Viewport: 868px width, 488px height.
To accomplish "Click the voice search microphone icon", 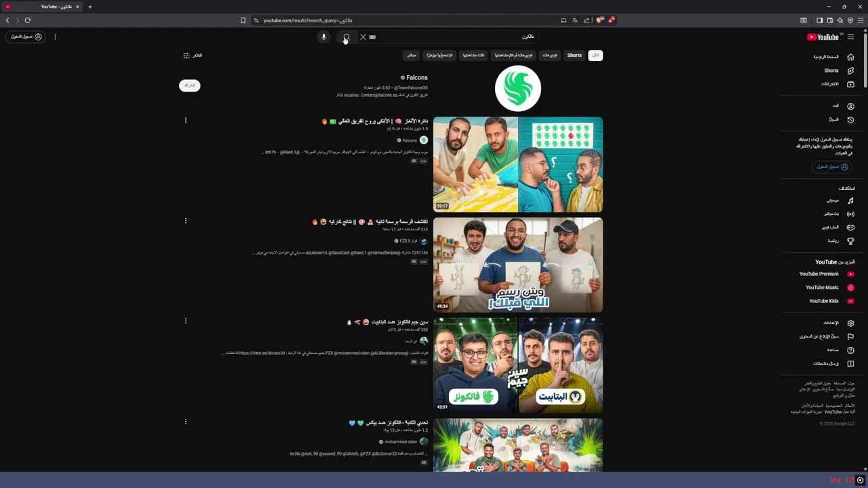I will coord(323,37).
